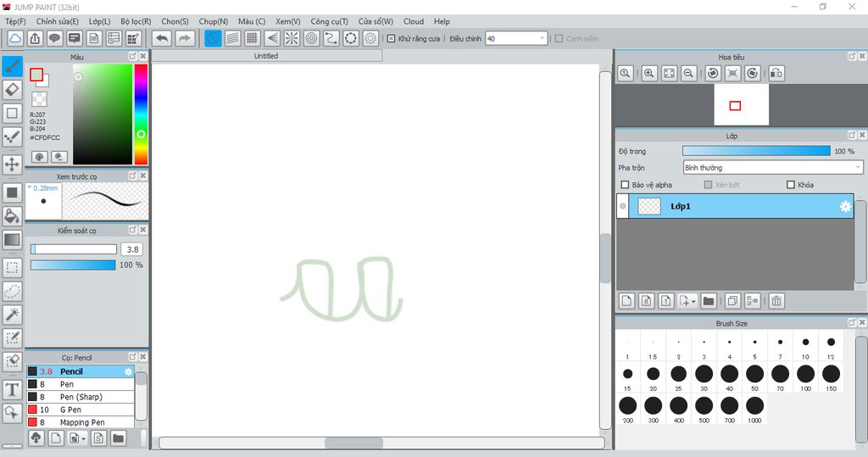
Task: Click the brush size slider showing 3.8
Action: pyautogui.click(x=74, y=249)
